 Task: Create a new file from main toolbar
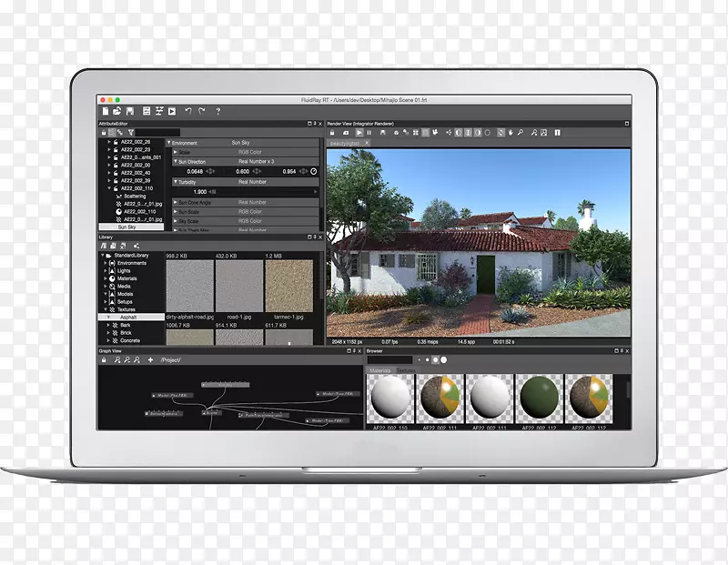click(x=106, y=111)
